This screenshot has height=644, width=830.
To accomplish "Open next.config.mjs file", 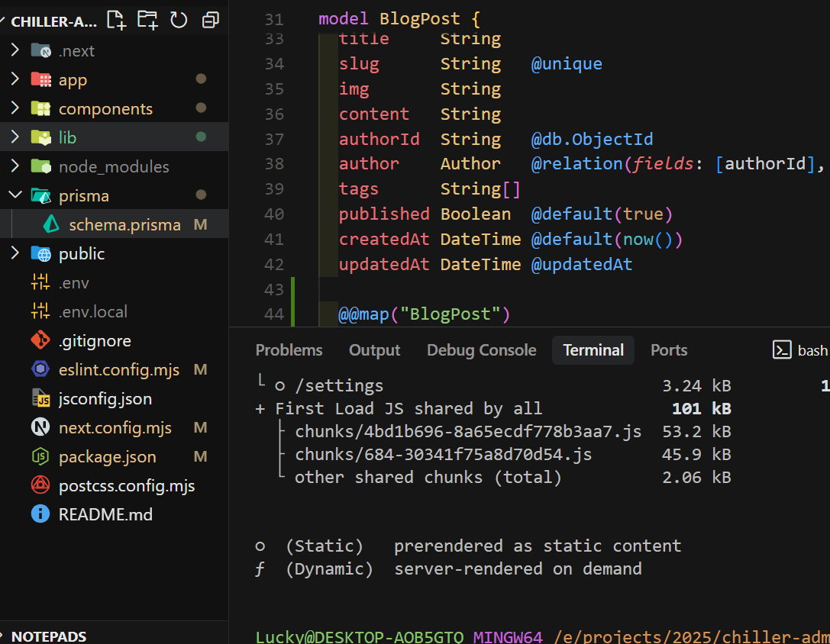I will [x=115, y=428].
